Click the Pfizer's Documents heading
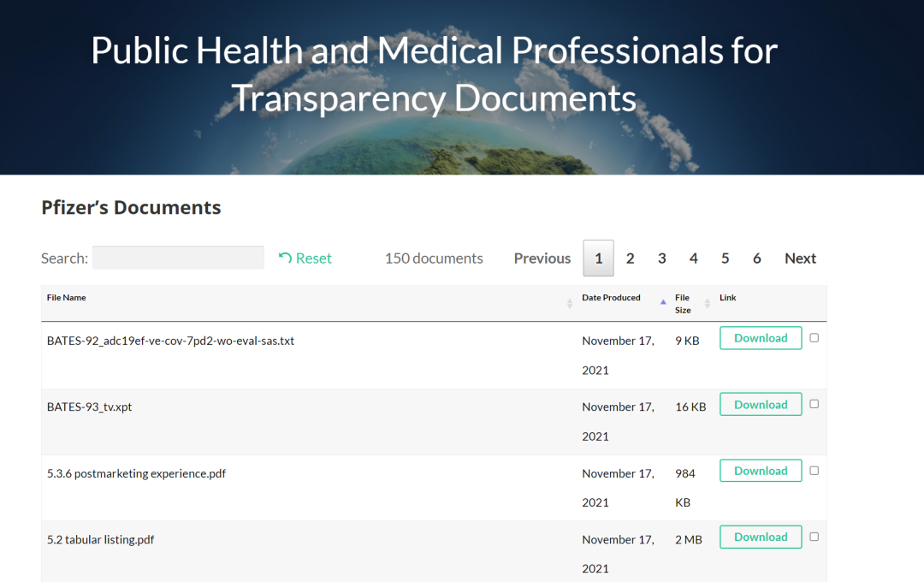 click(x=131, y=208)
